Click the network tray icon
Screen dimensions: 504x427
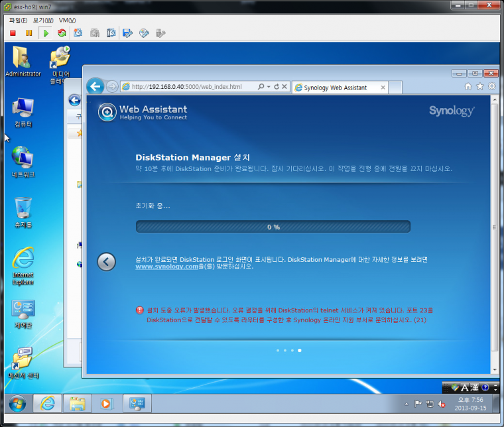[x=430, y=404]
